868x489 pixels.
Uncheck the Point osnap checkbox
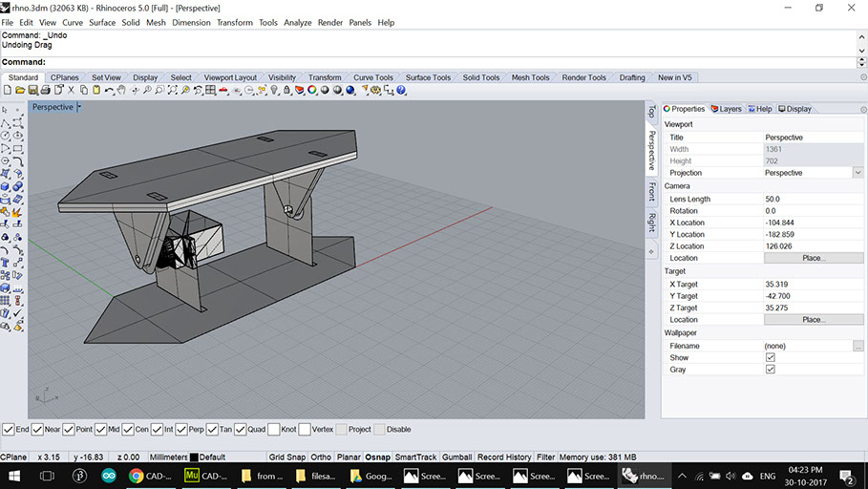click(x=69, y=429)
